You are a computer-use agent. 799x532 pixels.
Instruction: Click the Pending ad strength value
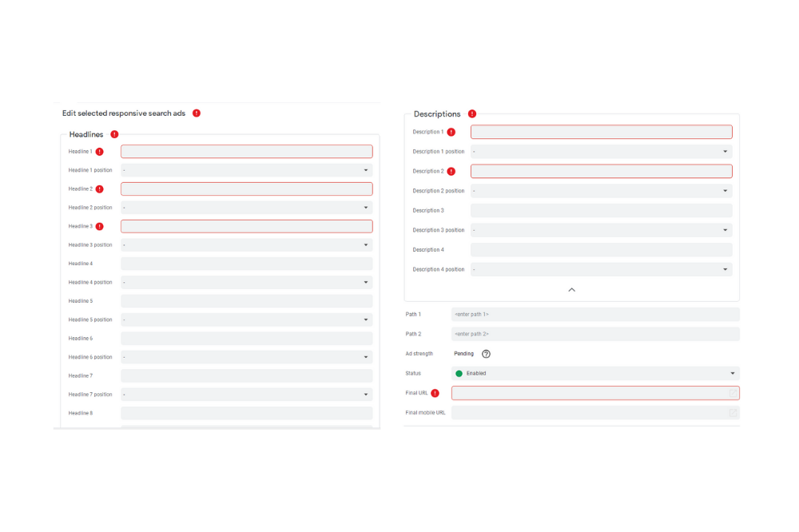463,354
